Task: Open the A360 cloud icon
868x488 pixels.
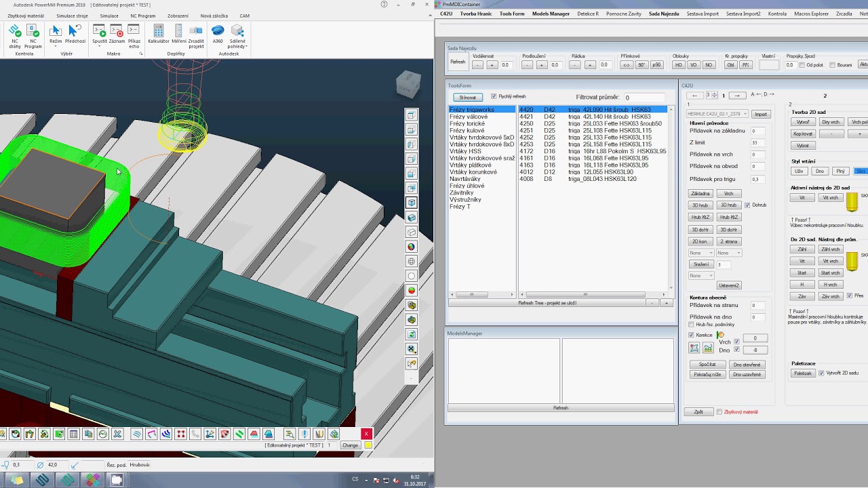Action: pos(218,31)
